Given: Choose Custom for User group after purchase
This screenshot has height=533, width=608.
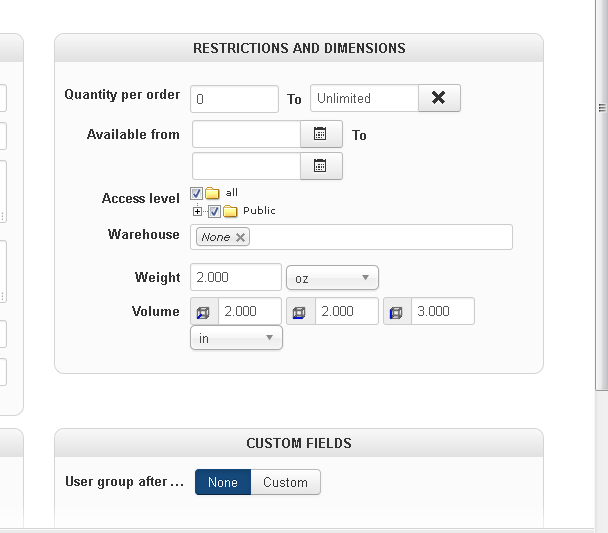Looking at the screenshot, I should tap(285, 482).
